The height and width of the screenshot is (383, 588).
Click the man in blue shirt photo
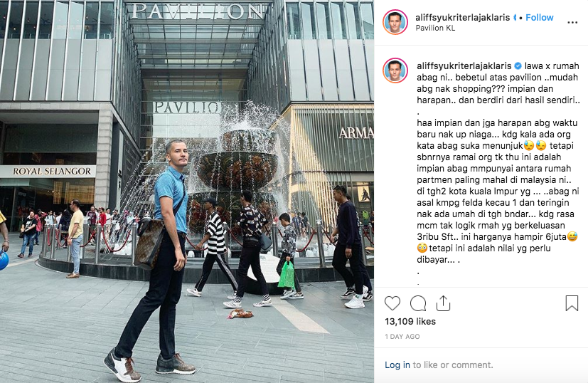point(158,259)
